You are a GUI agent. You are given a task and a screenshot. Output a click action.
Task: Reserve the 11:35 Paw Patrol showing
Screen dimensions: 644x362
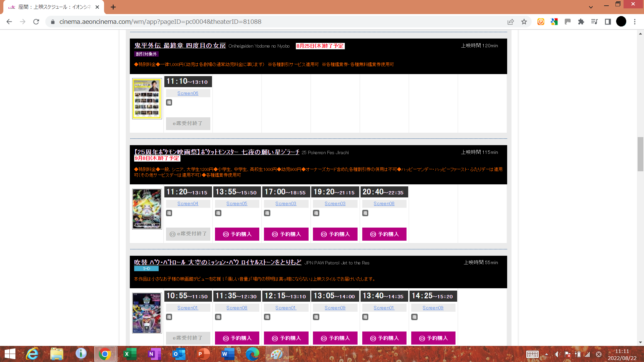point(237,338)
